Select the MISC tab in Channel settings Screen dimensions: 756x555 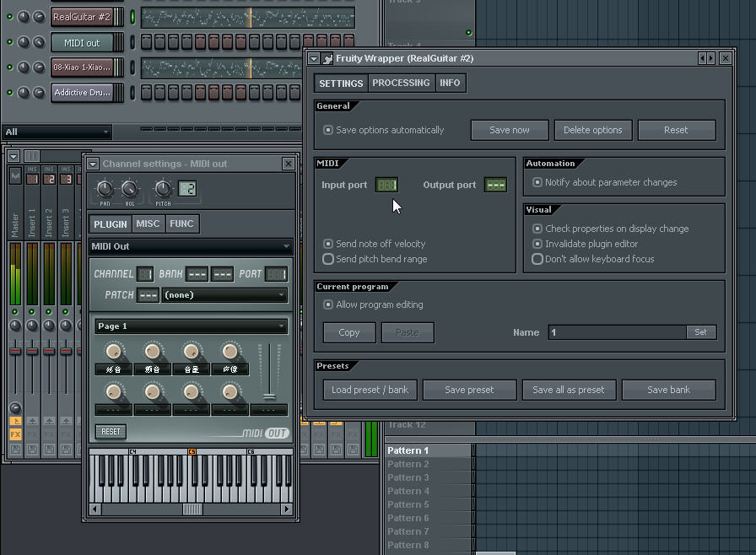pyautogui.click(x=148, y=224)
